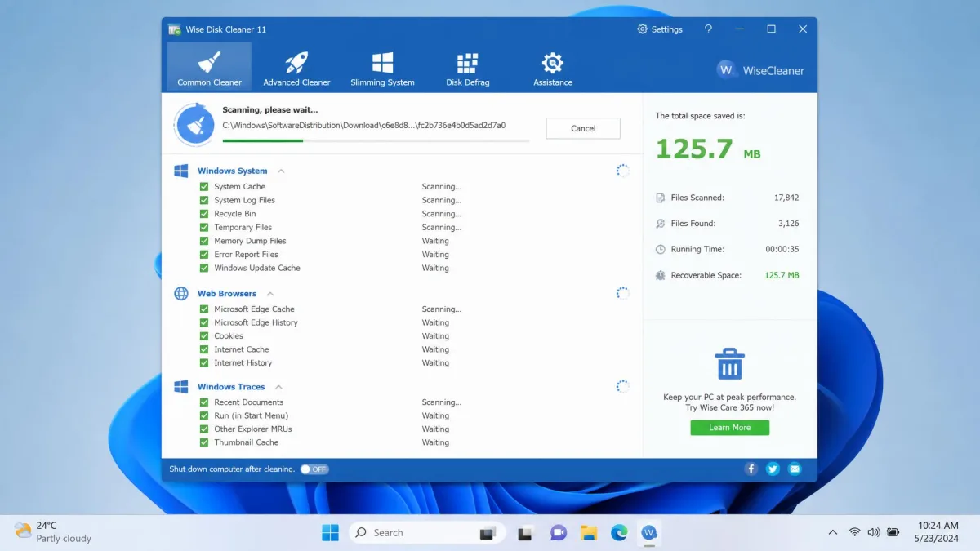Click the help question mark icon
Image resolution: width=980 pixels, height=551 pixels.
pos(708,29)
